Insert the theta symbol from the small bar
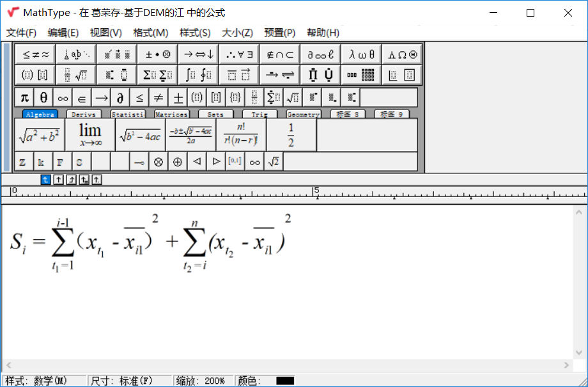The height and width of the screenshot is (387, 588). point(43,97)
